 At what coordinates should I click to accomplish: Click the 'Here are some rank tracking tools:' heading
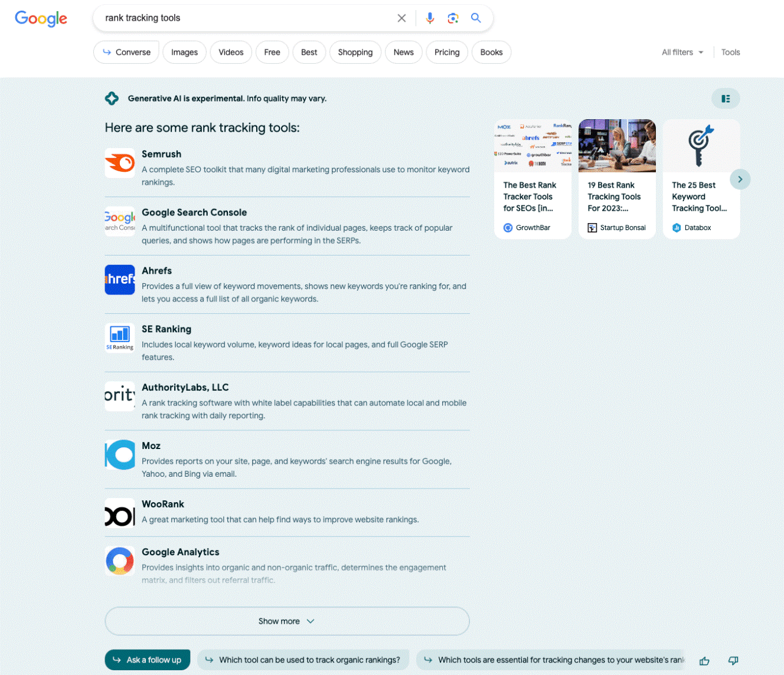[202, 127]
